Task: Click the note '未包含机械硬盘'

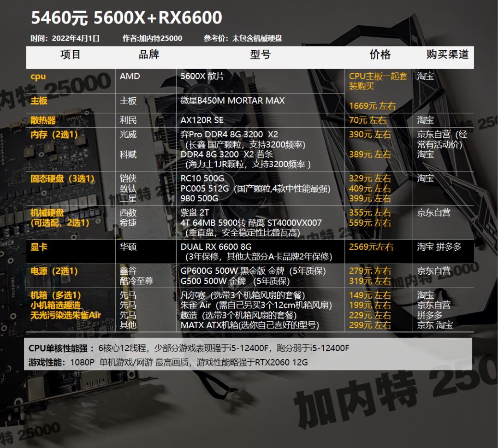Action: (x=257, y=38)
